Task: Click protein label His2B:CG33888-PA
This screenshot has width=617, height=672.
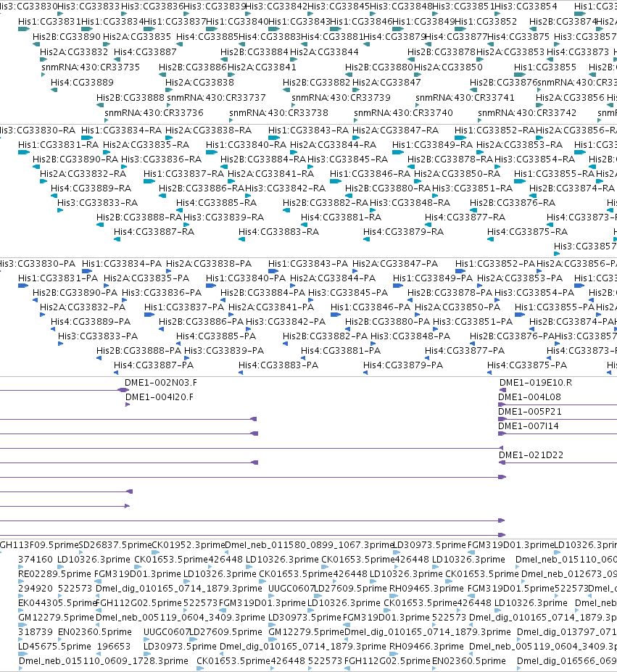Action: tap(139, 351)
